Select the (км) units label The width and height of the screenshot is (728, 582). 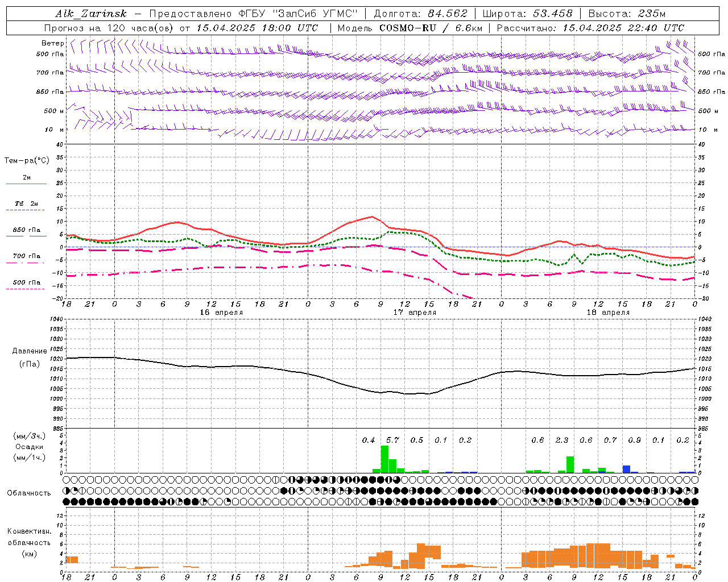[x=29, y=554]
